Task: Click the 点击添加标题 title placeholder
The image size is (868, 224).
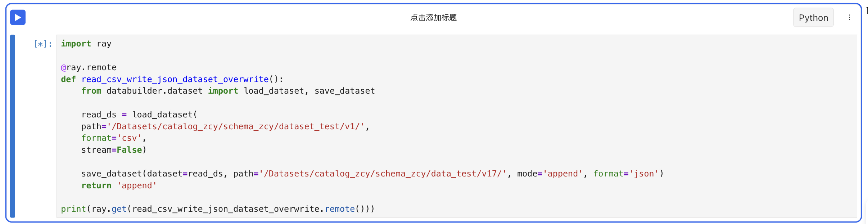Action: point(434,17)
